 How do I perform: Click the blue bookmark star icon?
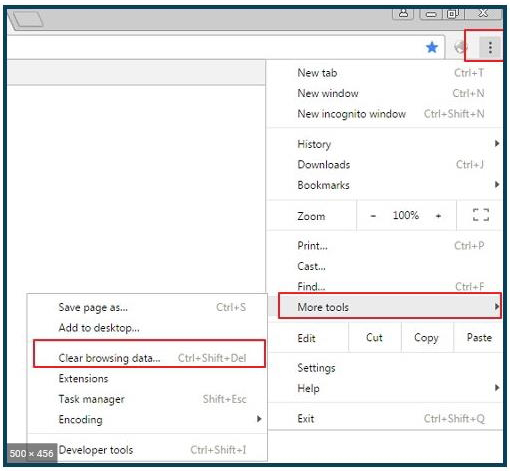(432, 47)
